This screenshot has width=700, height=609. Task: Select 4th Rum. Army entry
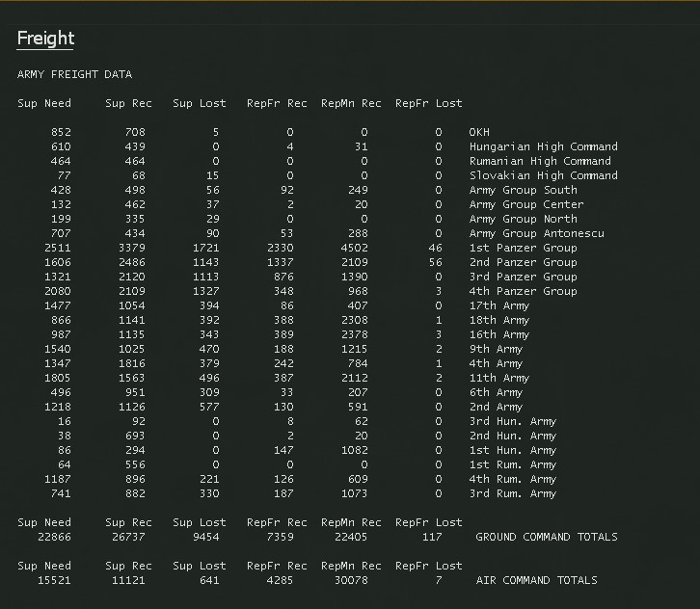coord(512,479)
